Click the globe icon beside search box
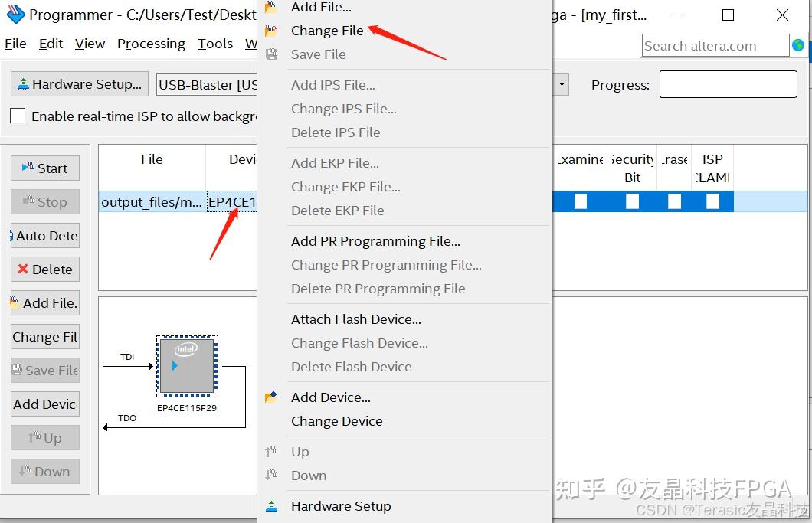The height and width of the screenshot is (523, 812). [798, 46]
